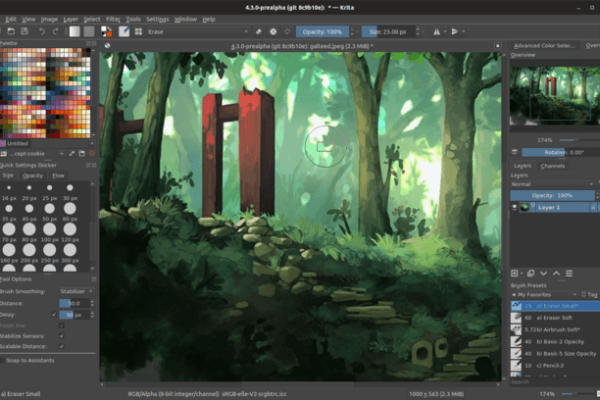
Task: Move Layer 1 up
Action: [556, 273]
